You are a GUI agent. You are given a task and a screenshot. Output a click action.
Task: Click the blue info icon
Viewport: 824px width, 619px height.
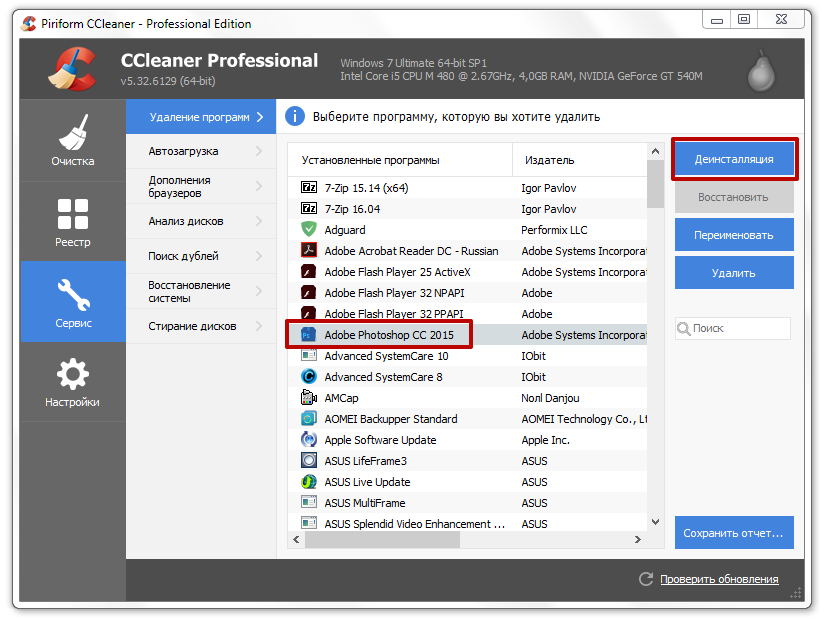click(x=295, y=116)
